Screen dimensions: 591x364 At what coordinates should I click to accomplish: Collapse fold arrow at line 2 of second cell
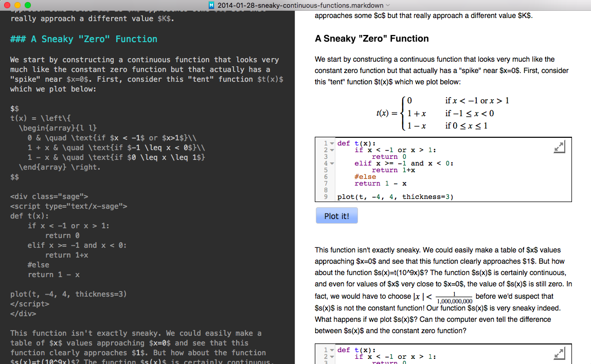(x=332, y=357)
